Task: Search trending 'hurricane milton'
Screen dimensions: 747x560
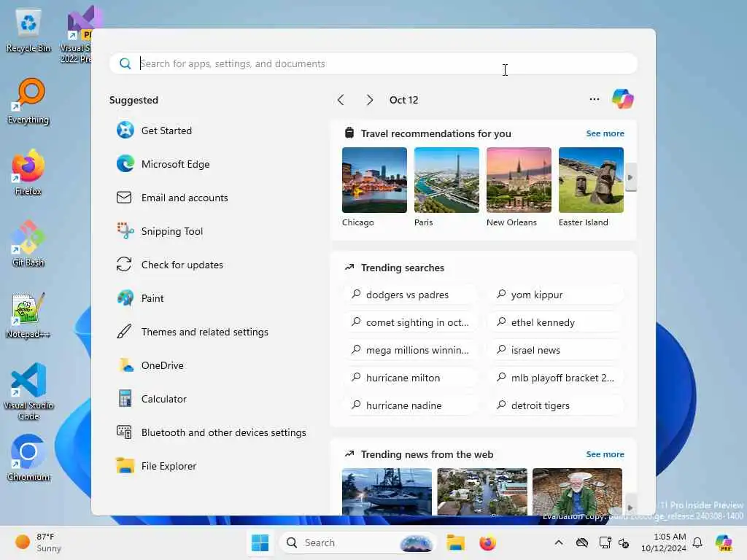Action: pos(411,378)
